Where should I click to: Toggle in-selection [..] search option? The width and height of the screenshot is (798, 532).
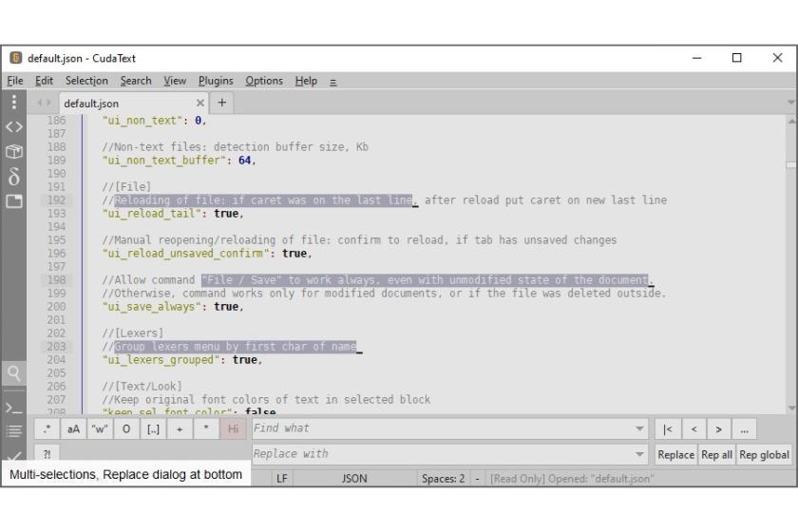153,429
